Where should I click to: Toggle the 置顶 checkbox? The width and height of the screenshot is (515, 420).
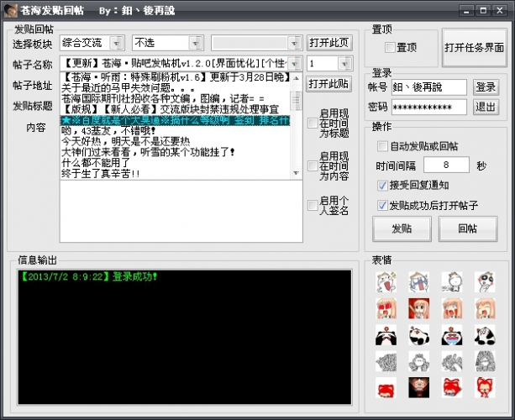tap(390, 47)
